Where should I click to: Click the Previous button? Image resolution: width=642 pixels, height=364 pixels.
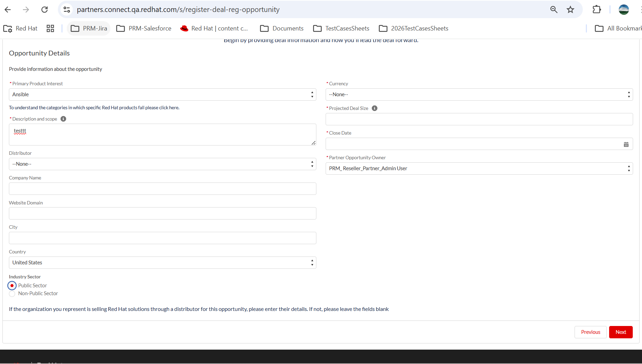pyautogui.click(x=590, y=332)
